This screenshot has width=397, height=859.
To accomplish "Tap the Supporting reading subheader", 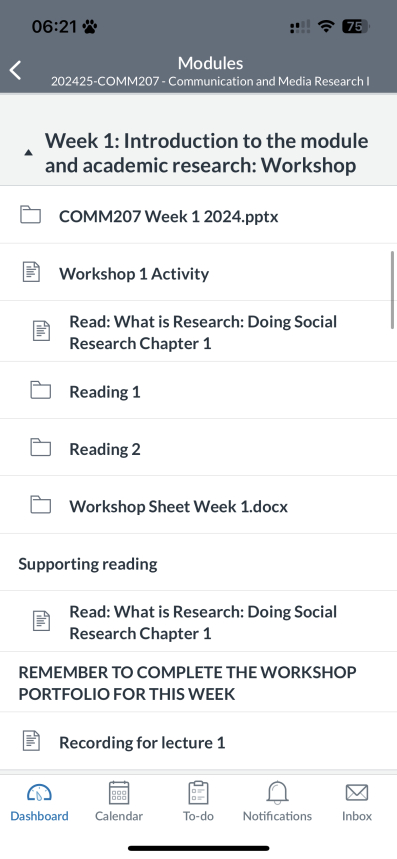I will click(88, 564).
